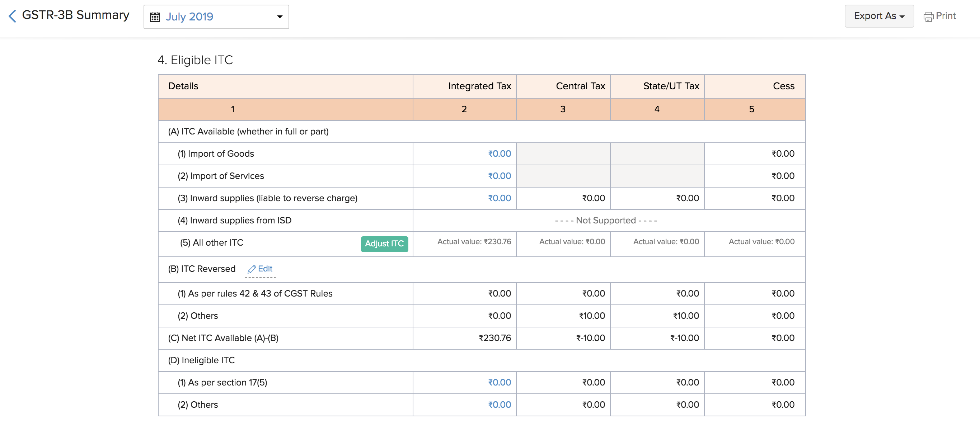This screenshot has width=980, height=421.
Task: Click the GSTR-3B Summary back navigation
Action: click(x=11, y=16)
